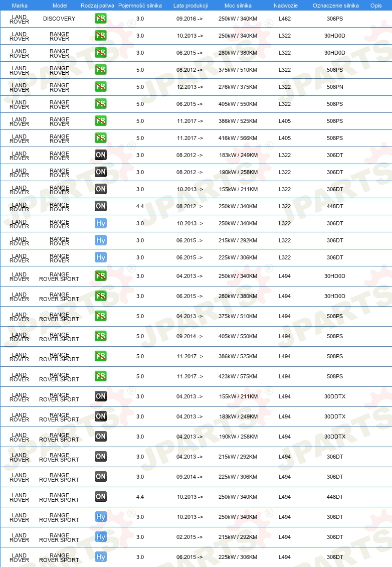Image resolution: width=392 pixels, height=567 pixels.
Task: Select the L405 body in the 386kW / 525KM row
Action: [285, 121]
